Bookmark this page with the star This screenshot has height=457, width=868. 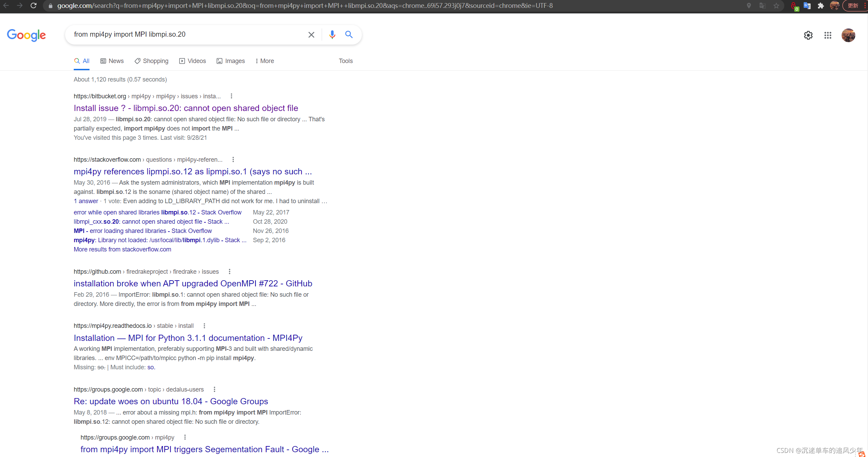(x=776, y=6)
